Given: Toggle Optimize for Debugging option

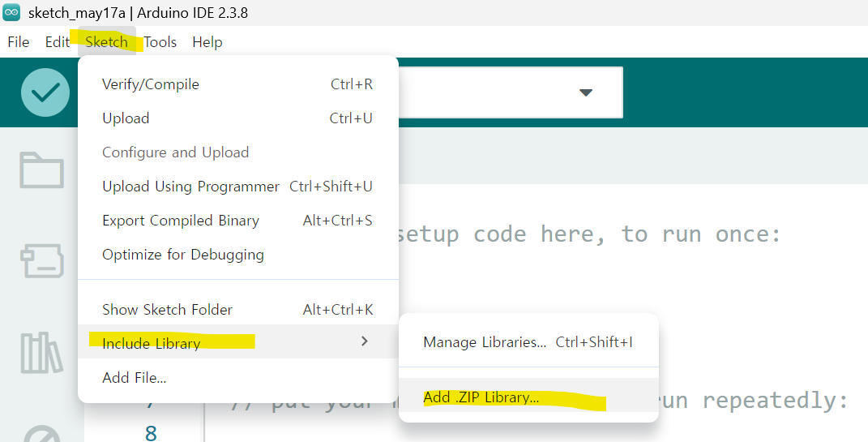Looking at the screenshot, I should click(238, 255).
